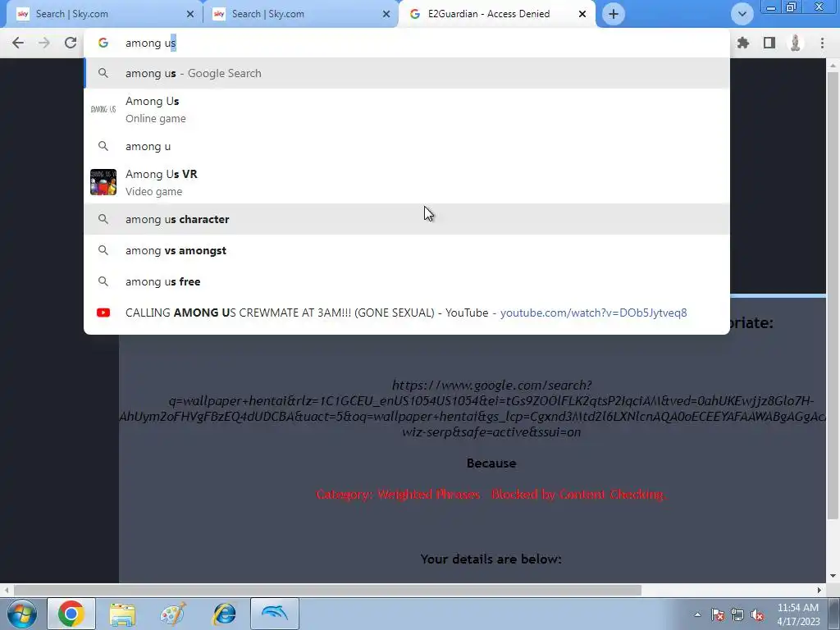This screenshot has width=840, height=630.
Task: Open Chrome's three-dot menu
Action: pos(822,43)
